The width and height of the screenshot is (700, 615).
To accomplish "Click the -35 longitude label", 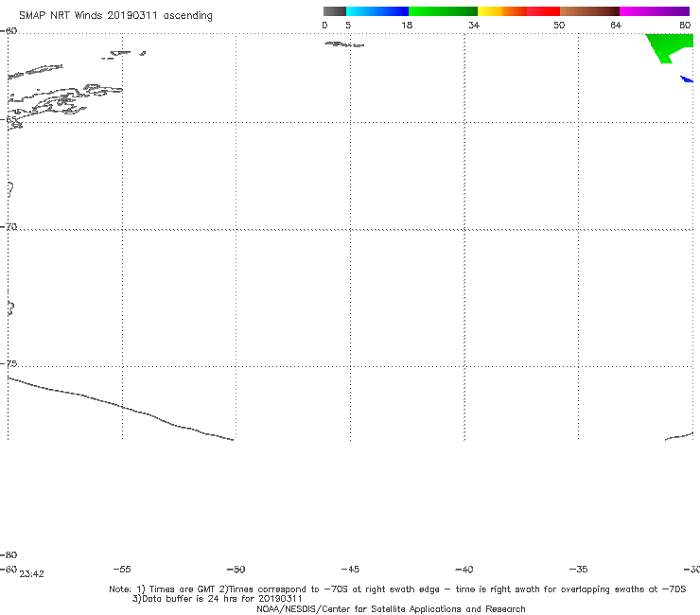I will (579, 569).
